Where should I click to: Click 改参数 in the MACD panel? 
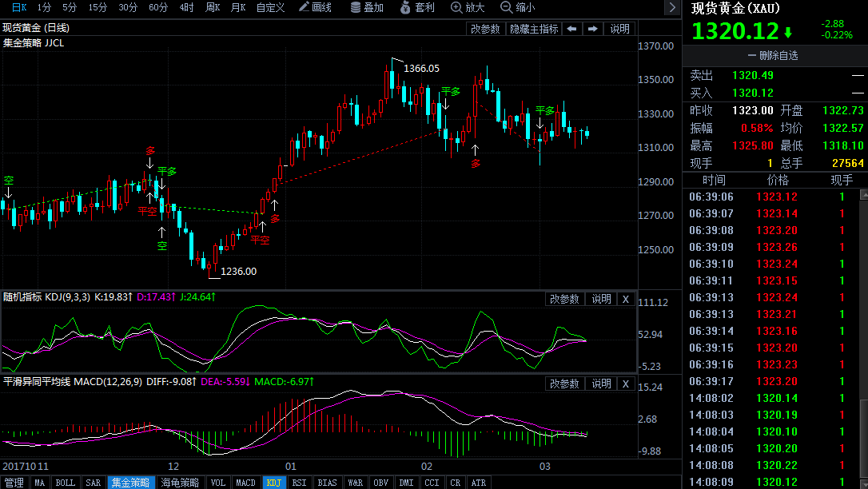tap(564, 384)
